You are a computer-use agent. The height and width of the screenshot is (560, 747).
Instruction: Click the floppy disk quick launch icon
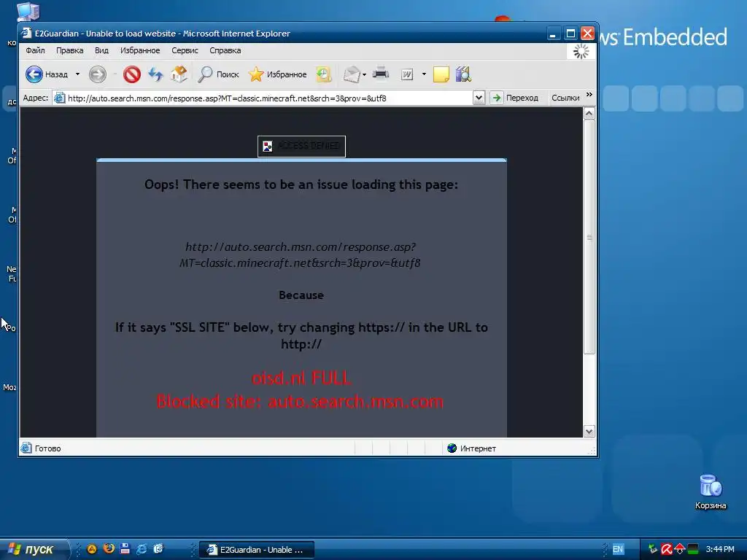click(x=125, y=549)
